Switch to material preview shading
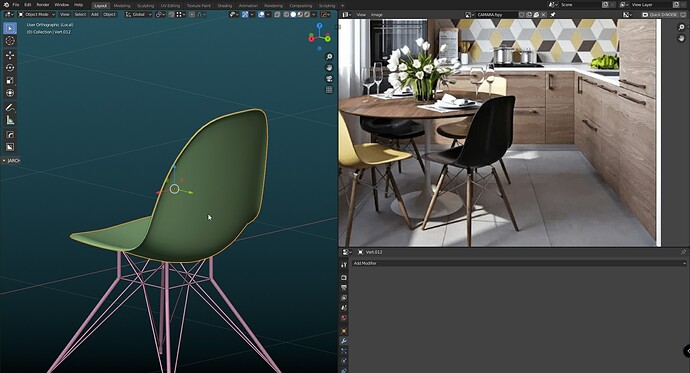 [300, 15]
